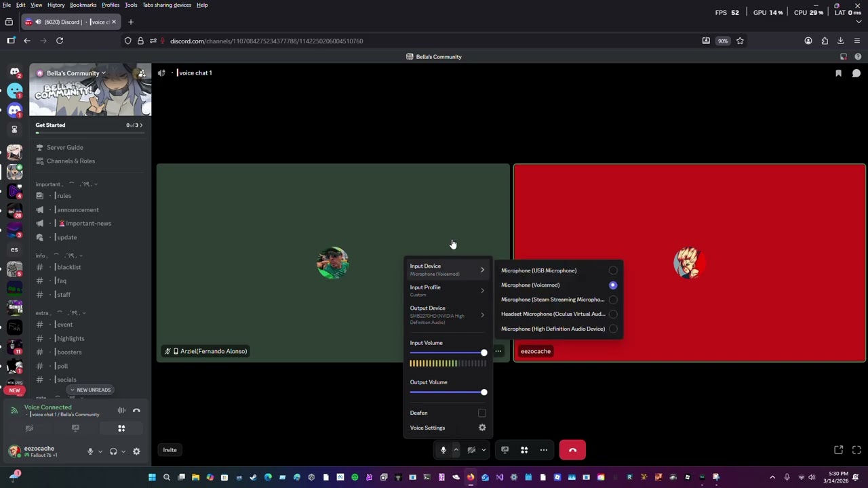Image resolution: width=868 pixels, height=488 pixels.
Task: Jump to NEW UNREADS in the channel list
Action: [x=90, y=390]
